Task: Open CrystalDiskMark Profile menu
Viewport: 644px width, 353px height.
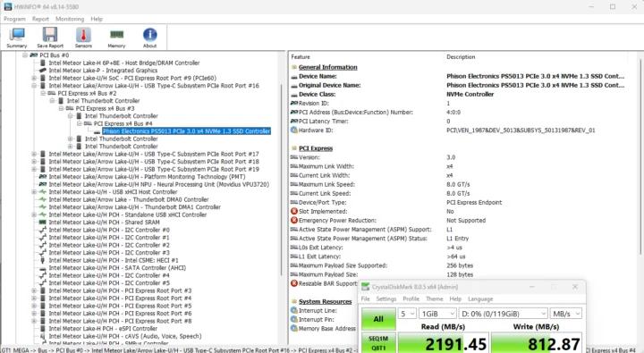Action: coord(411,298)
